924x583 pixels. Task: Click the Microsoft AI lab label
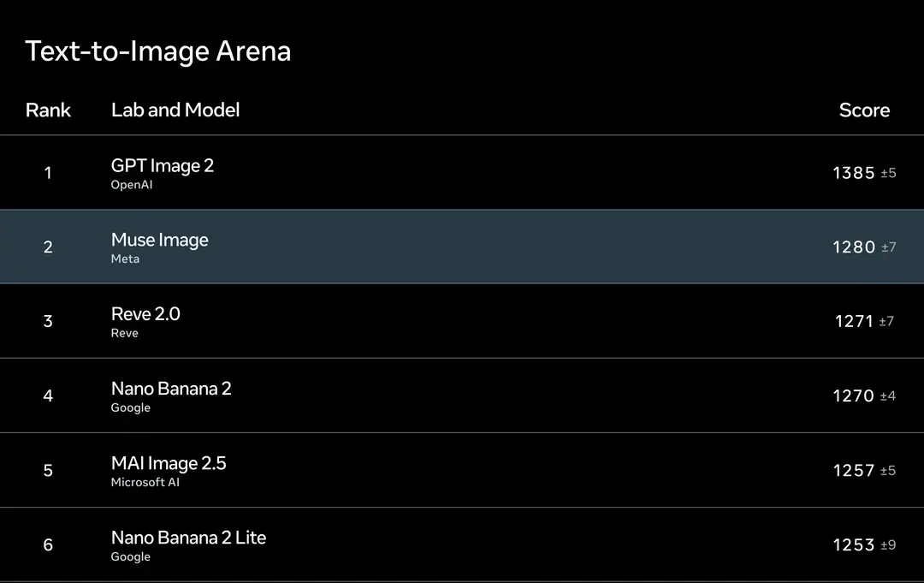145,482
